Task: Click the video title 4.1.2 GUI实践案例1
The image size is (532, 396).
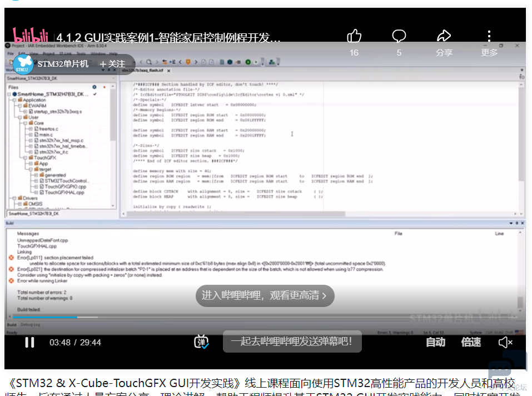Action: 168,37
